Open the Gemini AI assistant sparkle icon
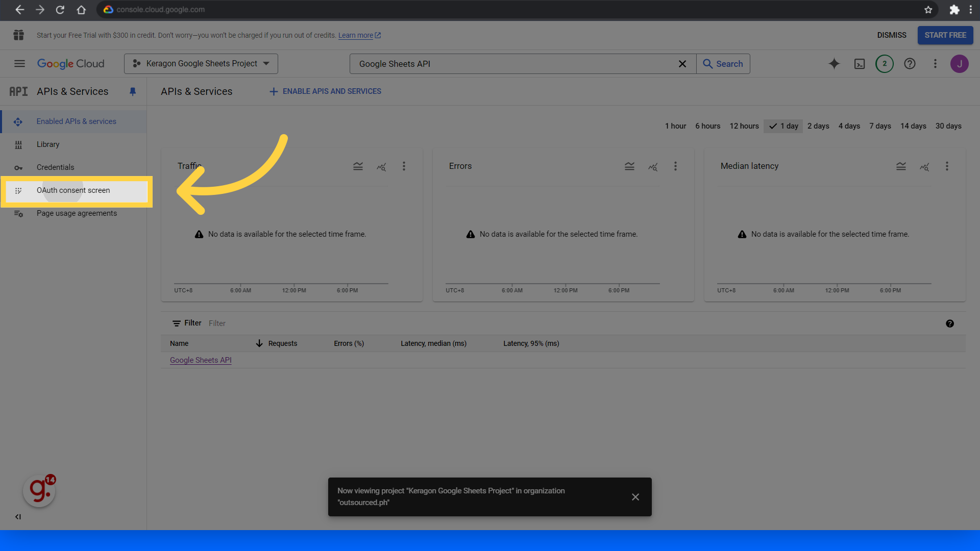Image resolution: width=980 pixels, height=551 pixels. 834,64
